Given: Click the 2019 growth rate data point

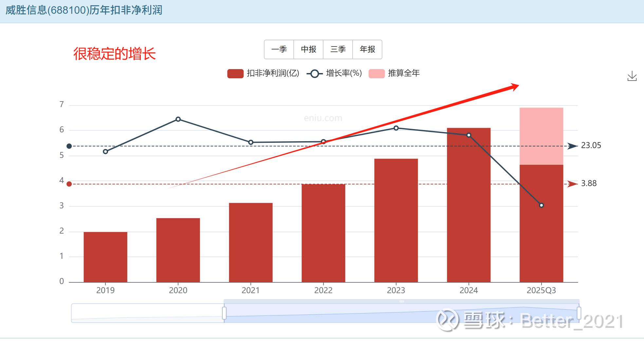Looking at the screenshot, I should pos(105,152).
